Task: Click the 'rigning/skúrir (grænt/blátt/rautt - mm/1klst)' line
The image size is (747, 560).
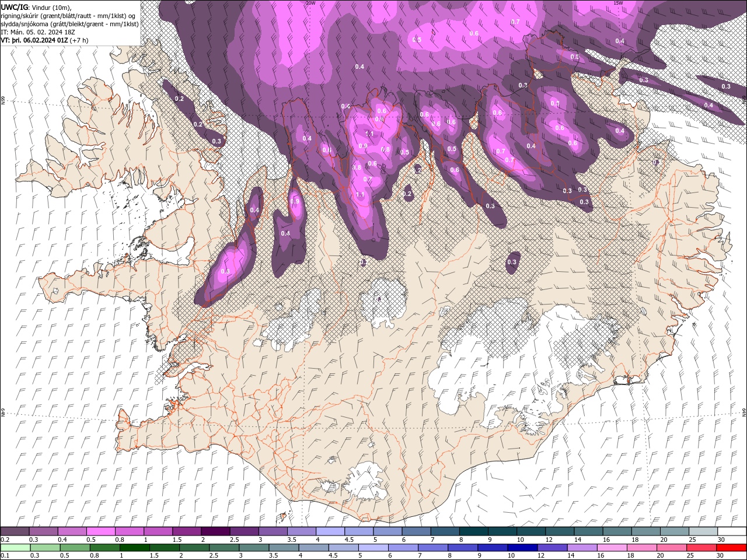Action: (x=64, y=15)
